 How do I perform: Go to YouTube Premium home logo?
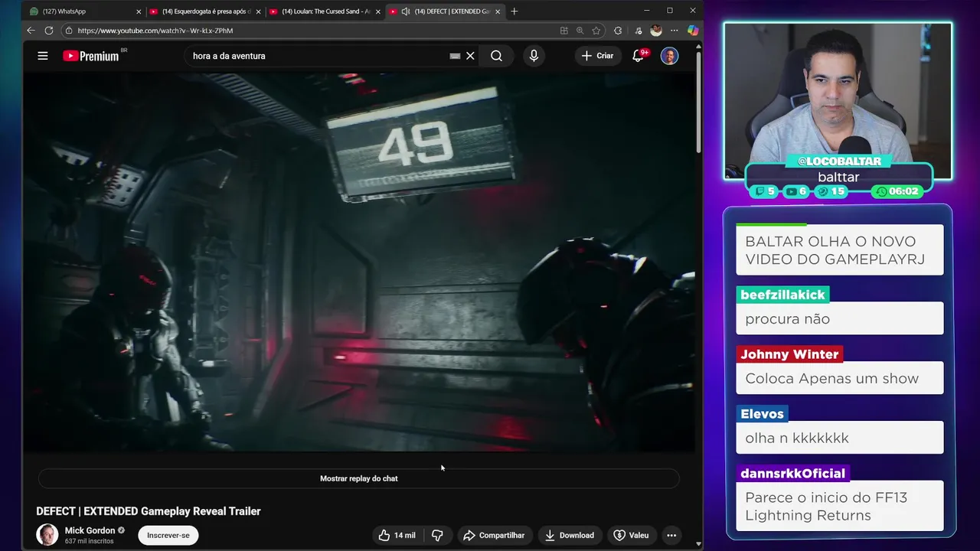point(91,56)
